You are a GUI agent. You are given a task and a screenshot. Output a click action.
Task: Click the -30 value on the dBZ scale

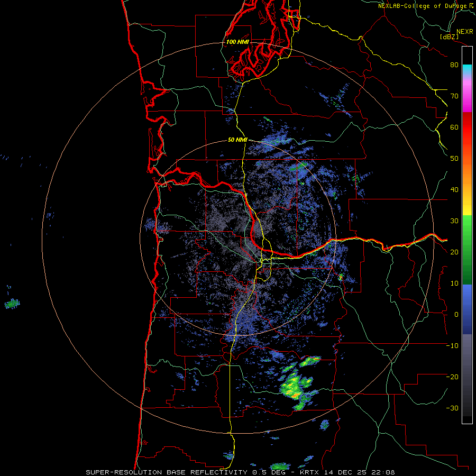tap(452, 408)
